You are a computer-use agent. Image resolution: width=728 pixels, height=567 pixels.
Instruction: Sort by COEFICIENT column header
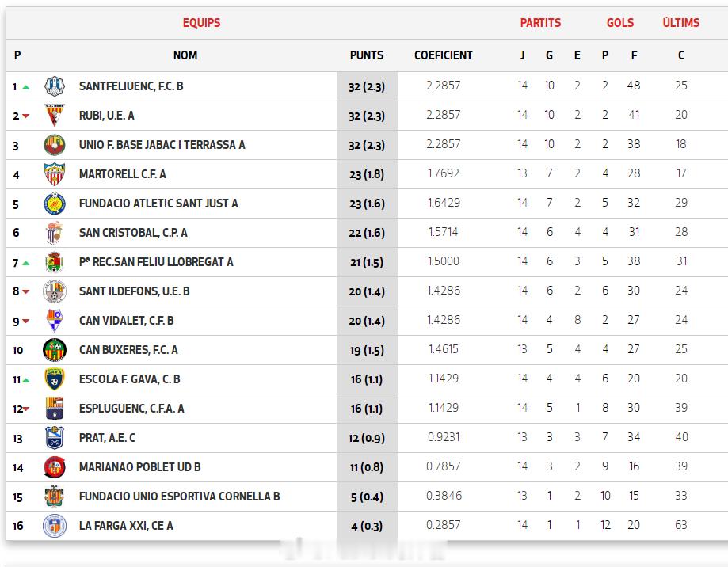click(444, 55)
